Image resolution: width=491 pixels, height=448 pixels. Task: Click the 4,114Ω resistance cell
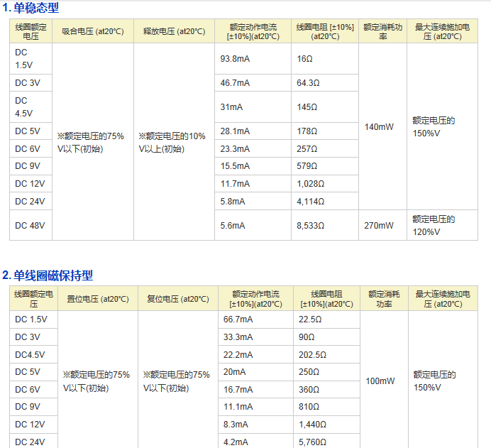311,202
